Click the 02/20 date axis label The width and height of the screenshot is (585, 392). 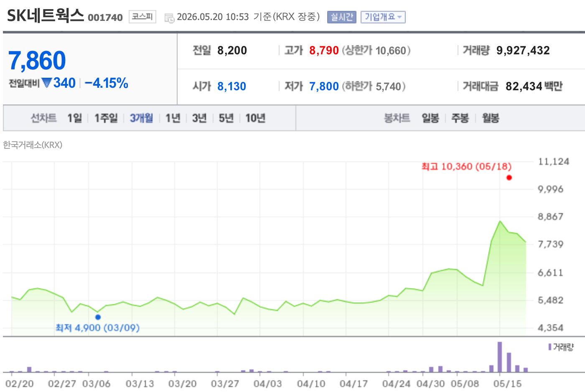(x=20, y=384)
